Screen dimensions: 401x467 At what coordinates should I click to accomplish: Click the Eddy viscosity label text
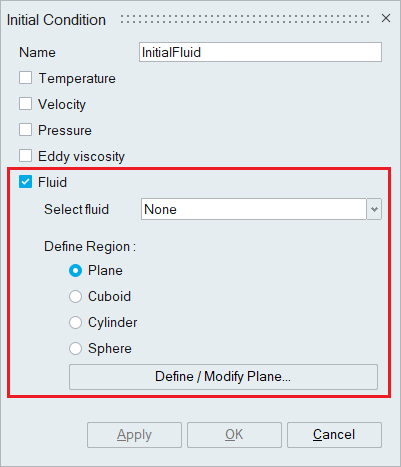[x=81, y=156]
